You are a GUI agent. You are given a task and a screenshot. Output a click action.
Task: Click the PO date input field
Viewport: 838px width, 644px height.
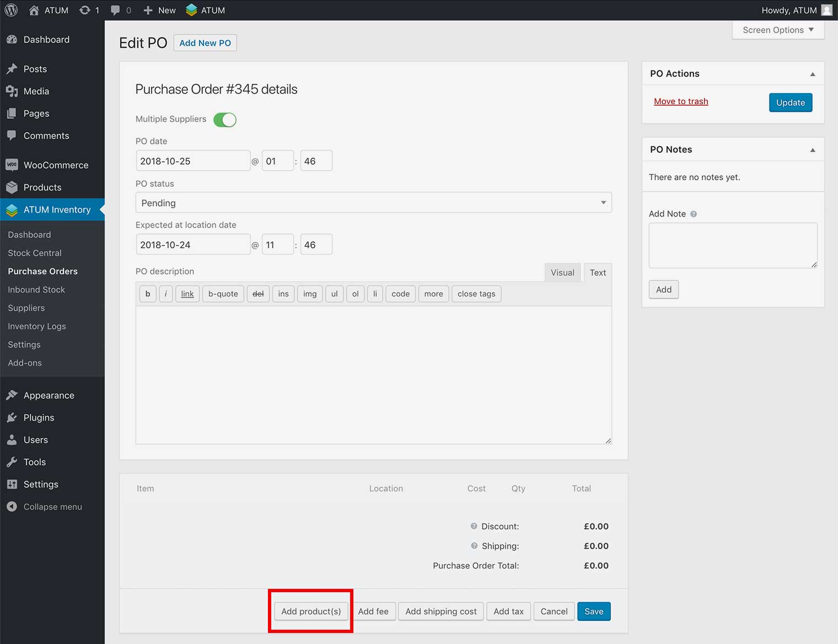pos(192,161)
